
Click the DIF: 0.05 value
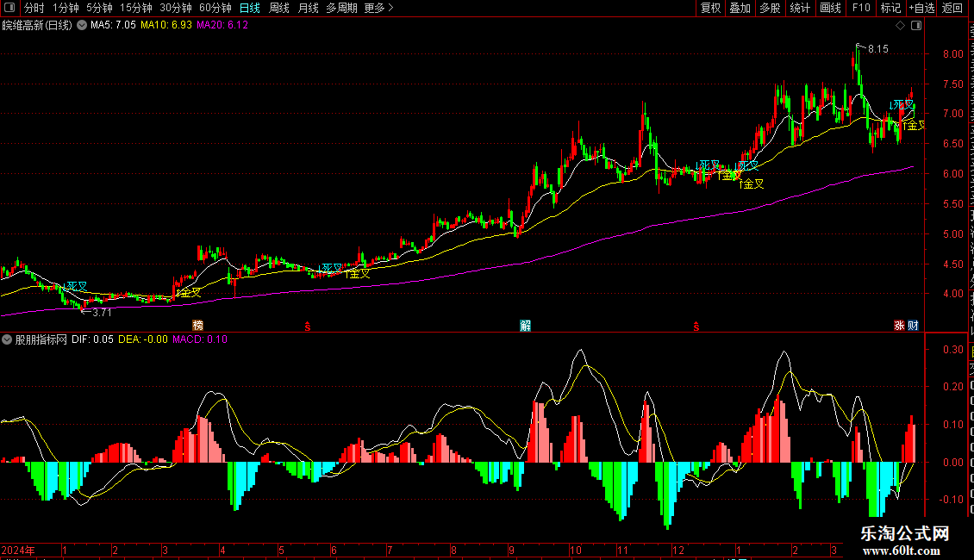click(92, 339)
